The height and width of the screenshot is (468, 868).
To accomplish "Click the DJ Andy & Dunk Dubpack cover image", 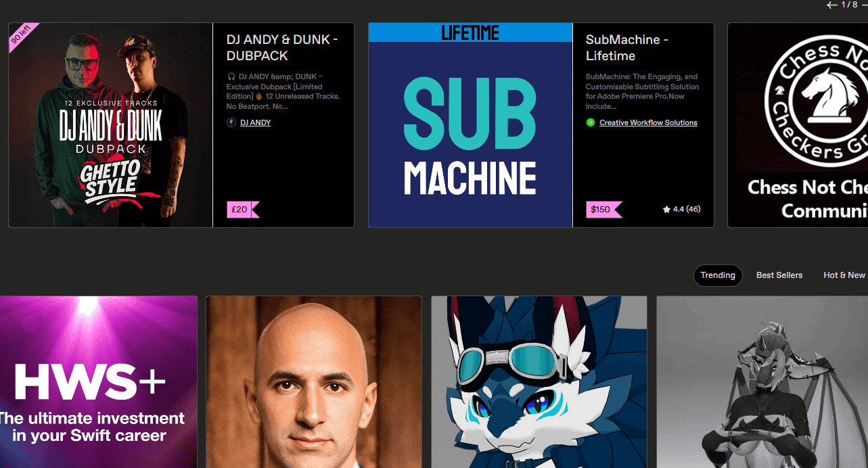I will (111, 125).
